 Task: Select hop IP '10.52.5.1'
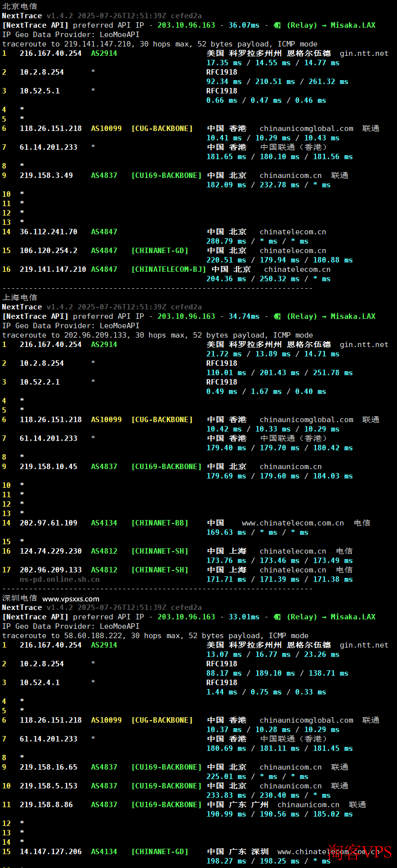(x=40, y=91)
